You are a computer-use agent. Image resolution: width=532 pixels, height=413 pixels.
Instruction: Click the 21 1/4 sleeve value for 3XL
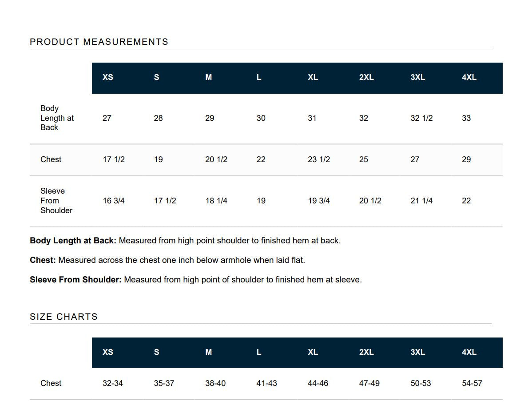421,201
